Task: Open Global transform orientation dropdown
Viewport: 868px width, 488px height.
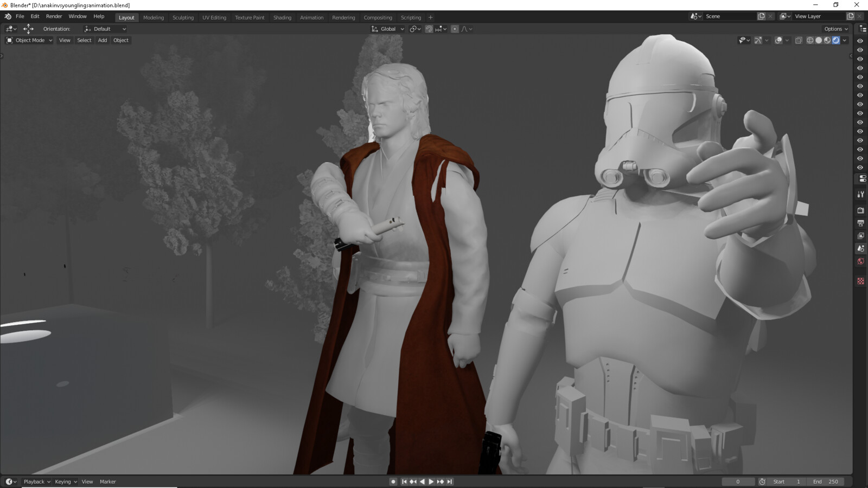Action: [388, 29]
